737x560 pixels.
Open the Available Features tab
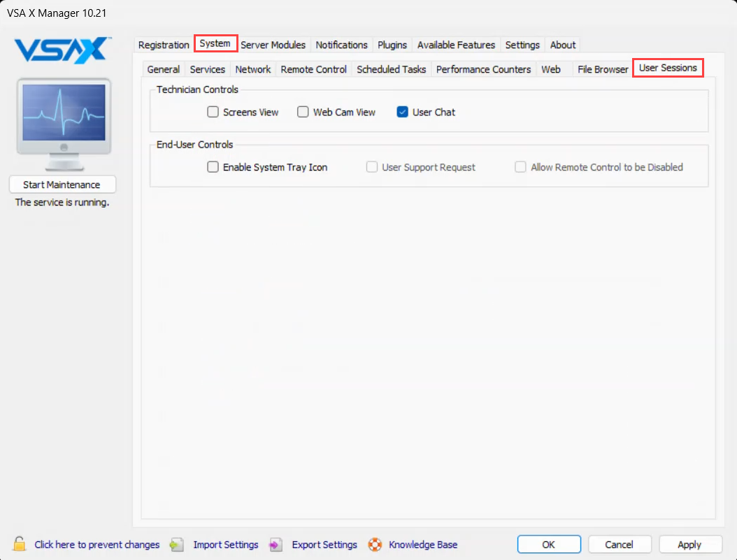457,45
